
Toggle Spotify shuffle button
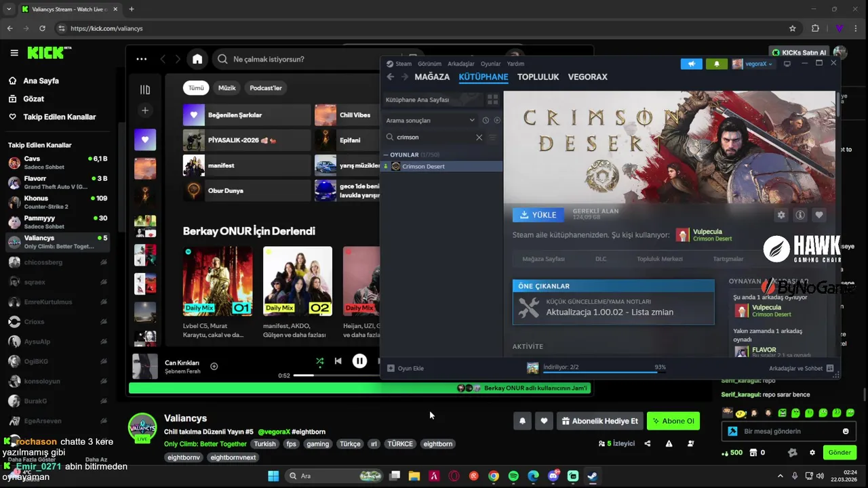tap(319, 361)
